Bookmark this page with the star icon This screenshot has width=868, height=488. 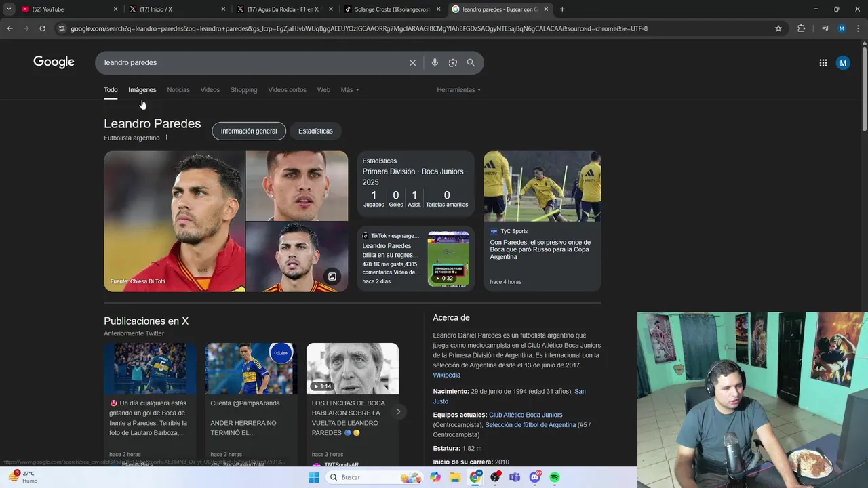pos(778,28)
